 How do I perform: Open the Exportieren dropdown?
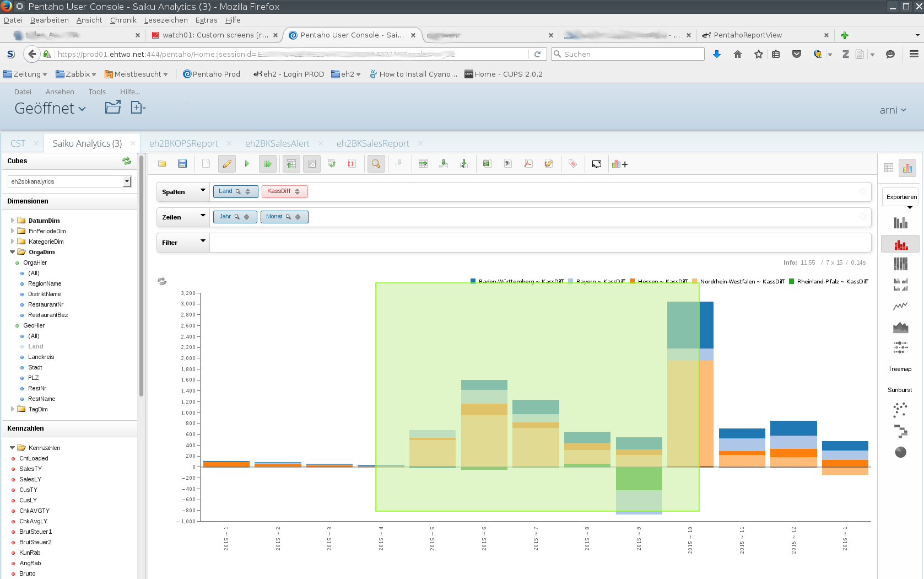point(901,197)
